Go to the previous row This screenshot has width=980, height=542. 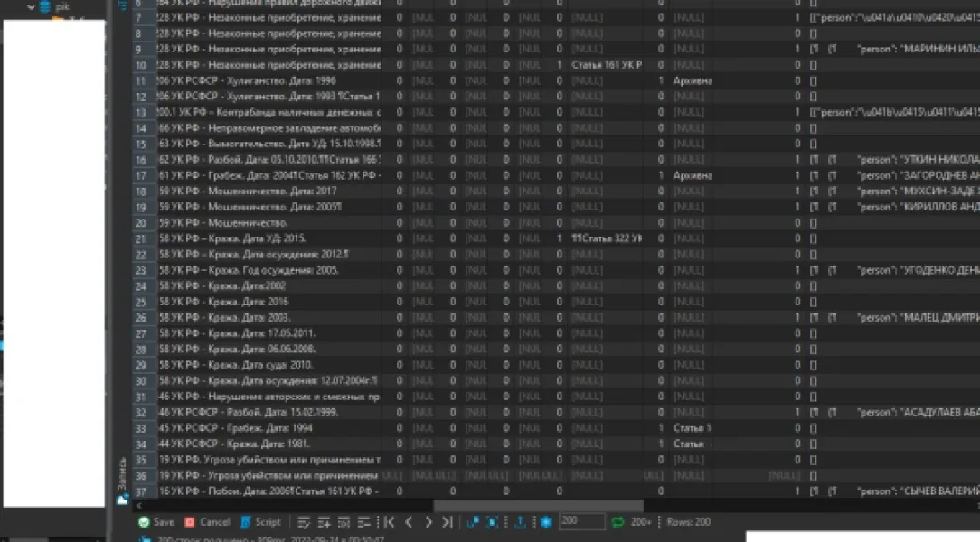click(x=409, y=522)
